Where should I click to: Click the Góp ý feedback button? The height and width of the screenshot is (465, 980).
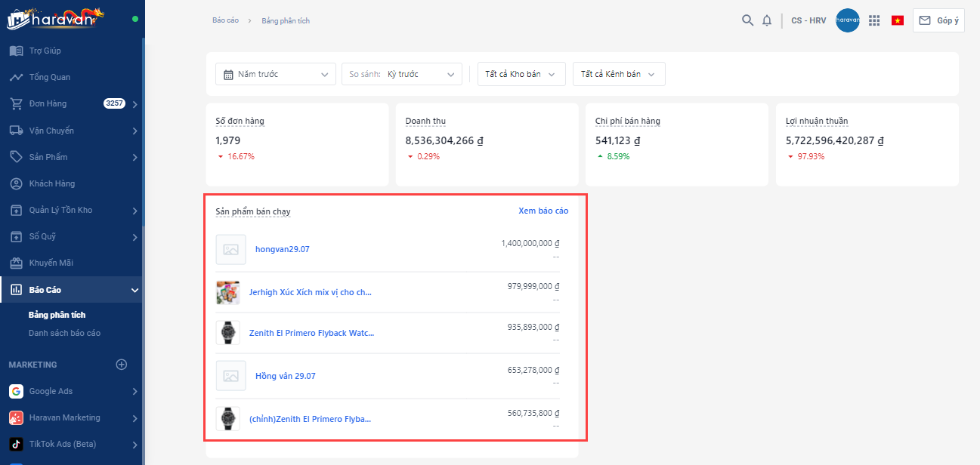(938, 20)
